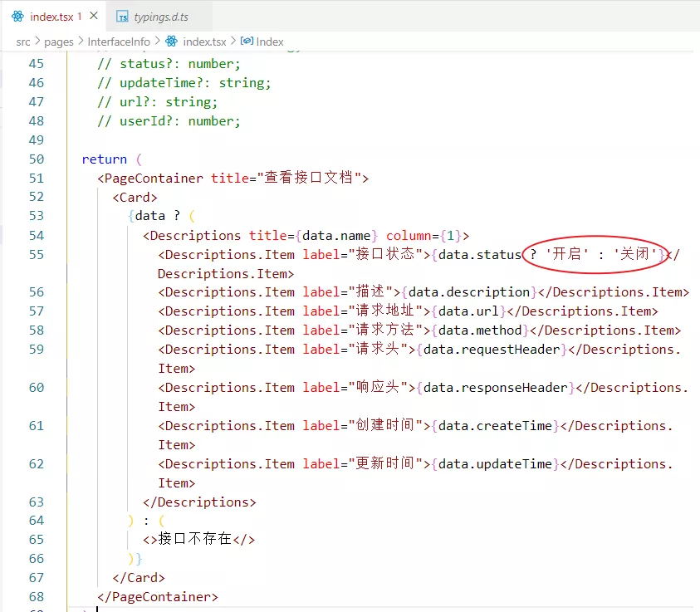Click the TS icon on typings.d.ts tab
The width and height of the screenshot is (700, 612).
tap(122, 17)
